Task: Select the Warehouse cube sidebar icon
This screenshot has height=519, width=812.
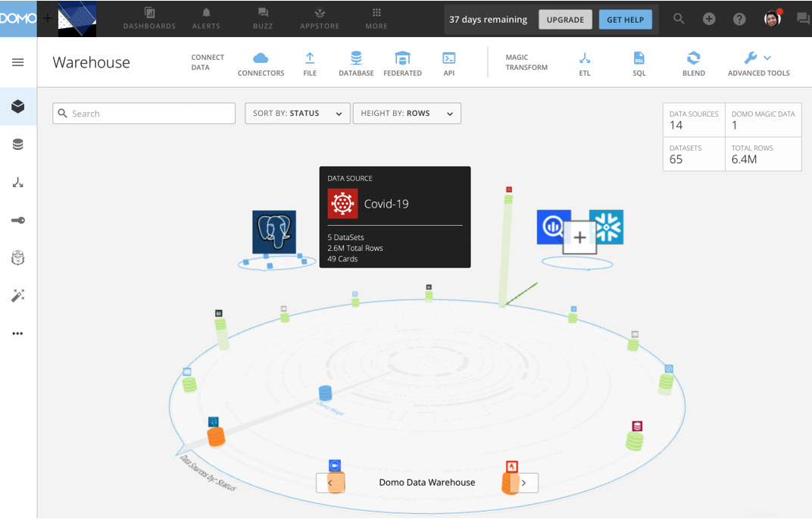Action: pyautogui.click(x=18, y=106)
